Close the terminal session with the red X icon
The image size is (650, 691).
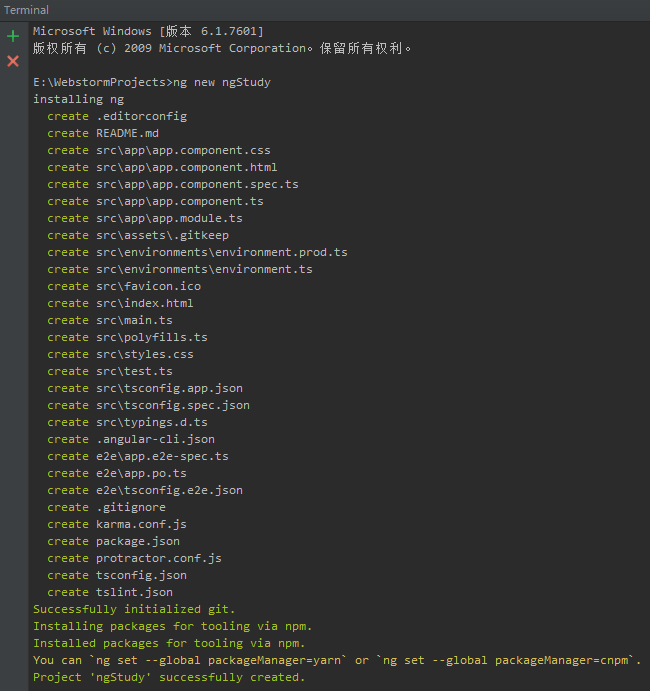[x=13, y=61]
